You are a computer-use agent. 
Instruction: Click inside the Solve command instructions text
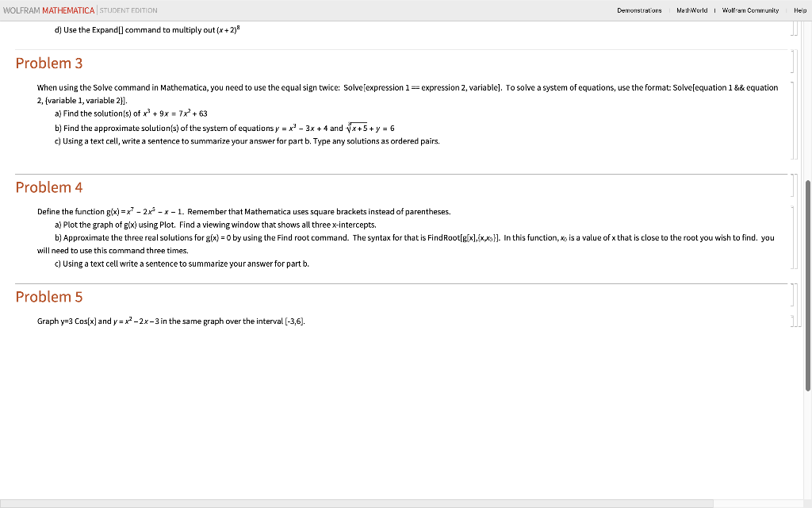pos(317,87)
